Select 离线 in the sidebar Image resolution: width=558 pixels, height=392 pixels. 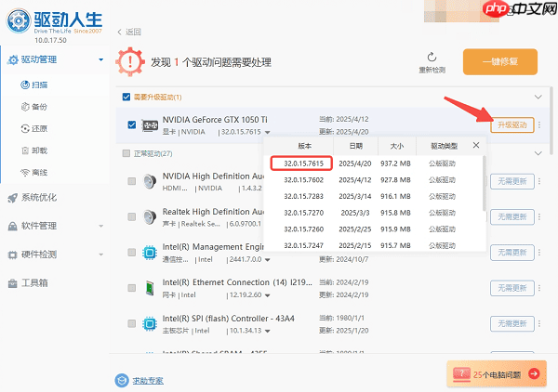click(34, 173)
